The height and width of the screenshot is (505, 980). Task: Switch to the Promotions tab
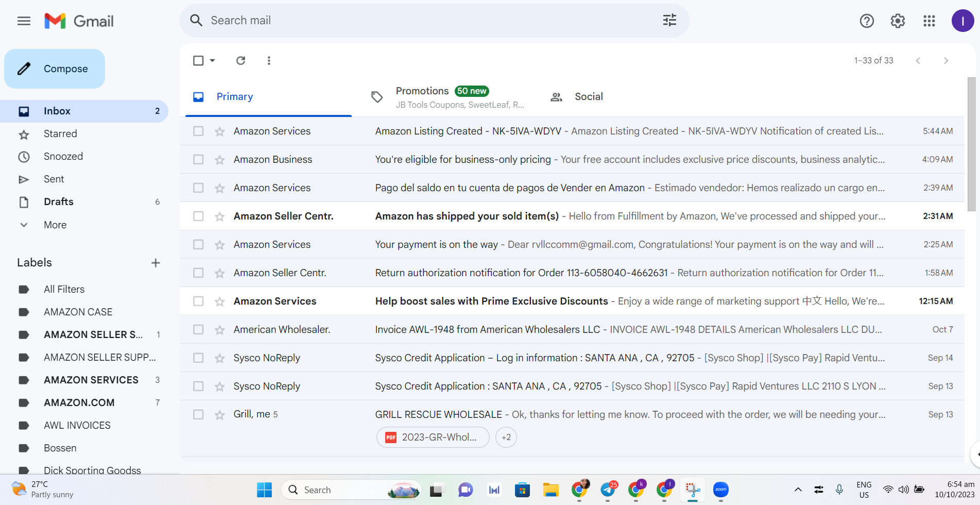[447, 97]
